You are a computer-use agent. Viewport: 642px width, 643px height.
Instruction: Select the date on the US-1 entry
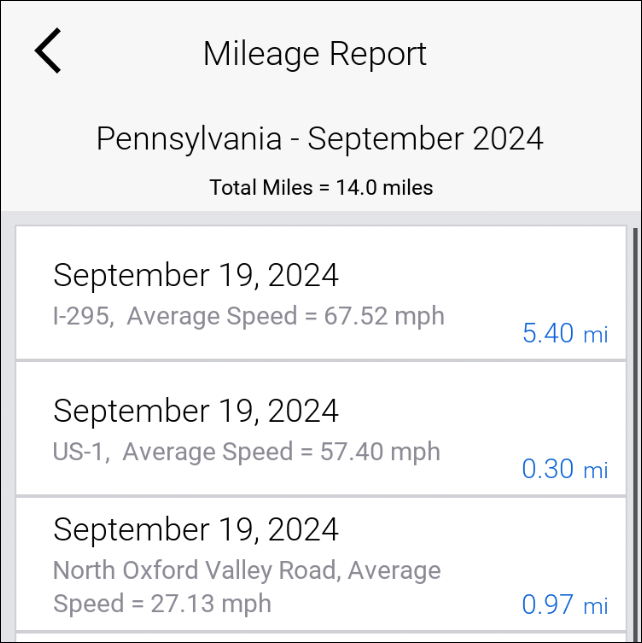click(196, 410)
